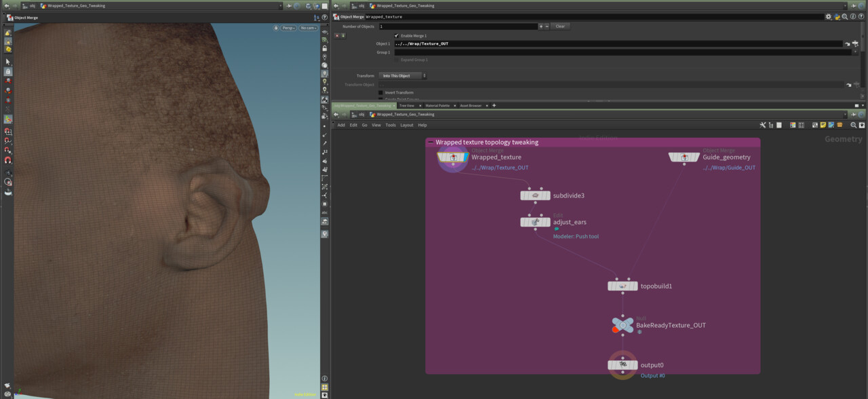Click obj in network editor path
This screenshot has width=868, height=399.
coord(361,114)
